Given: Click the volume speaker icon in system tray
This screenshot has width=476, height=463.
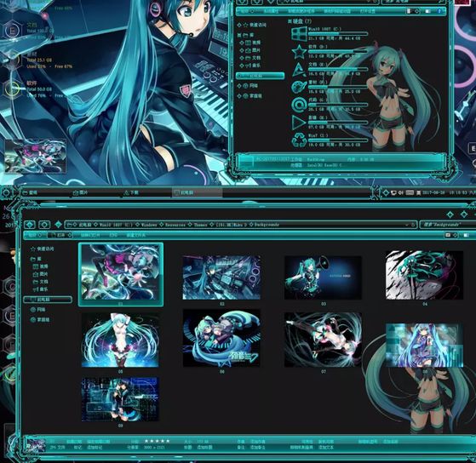Looking at the screenshot, I should tap(401, 192).
